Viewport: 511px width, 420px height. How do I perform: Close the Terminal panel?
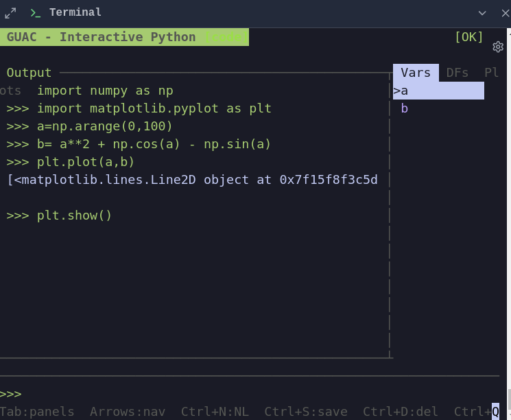(506, 13)
